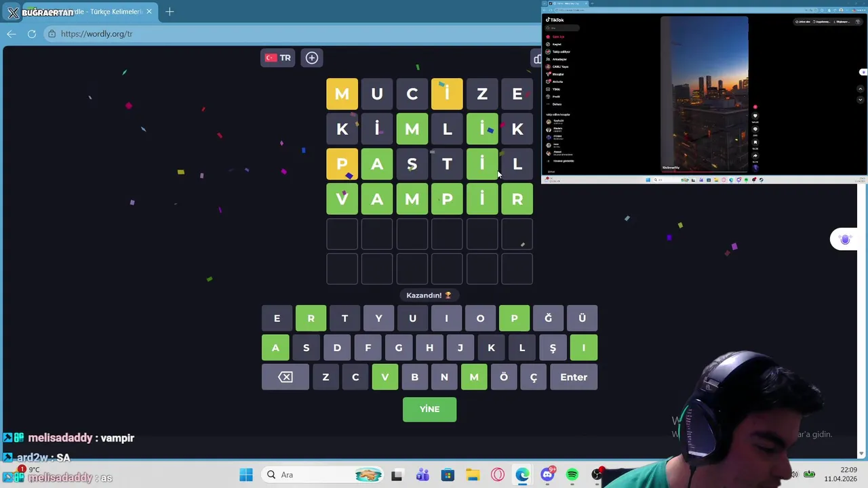Go to next video in TikTok window
Viewport: 868px width, 488px height.
861,100
